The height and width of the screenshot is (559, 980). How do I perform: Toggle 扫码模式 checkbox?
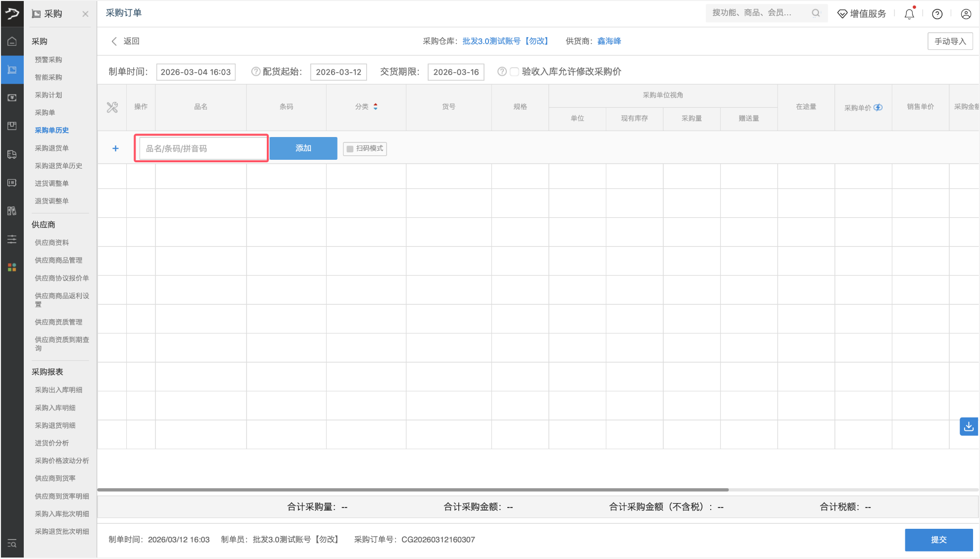(350, 149)
